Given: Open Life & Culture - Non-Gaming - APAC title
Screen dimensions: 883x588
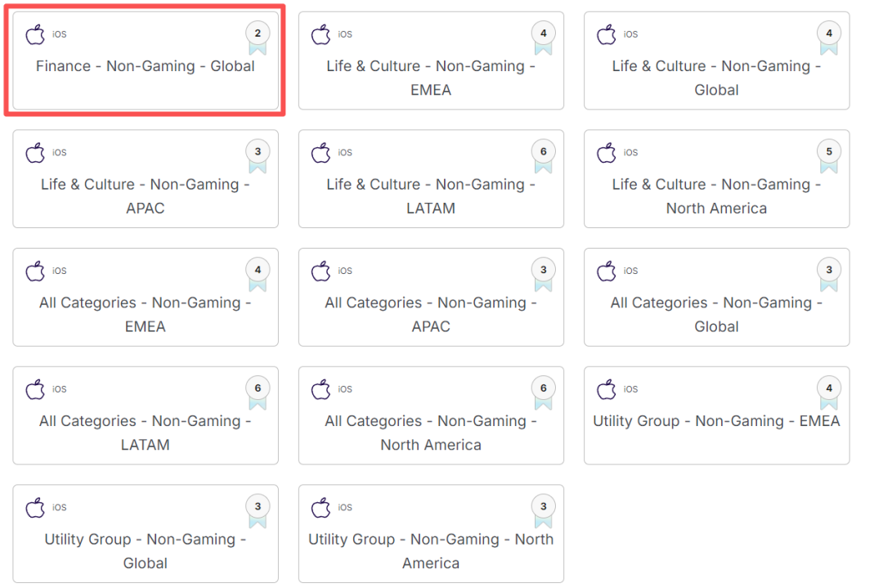Looking at the screenshot, I should tap(146, 196).
